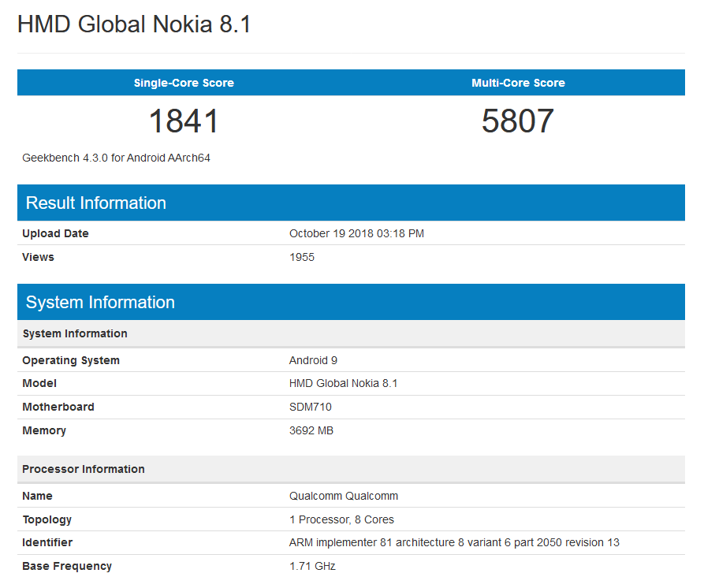
Task: Select the single-core score value 1841
Action: 184,121
